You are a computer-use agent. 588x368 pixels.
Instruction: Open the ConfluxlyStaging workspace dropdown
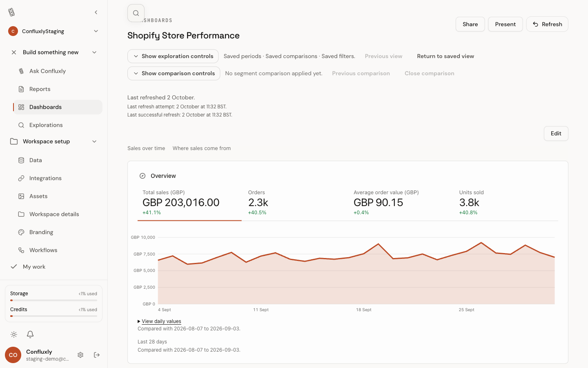click(x=53, y=31)
